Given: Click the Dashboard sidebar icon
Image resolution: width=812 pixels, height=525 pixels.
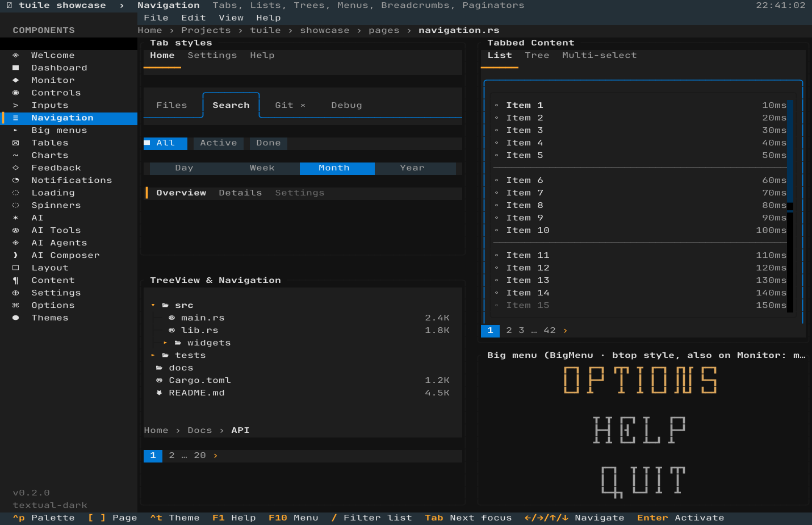Looking at the screenshot, I should coord(15,68).
